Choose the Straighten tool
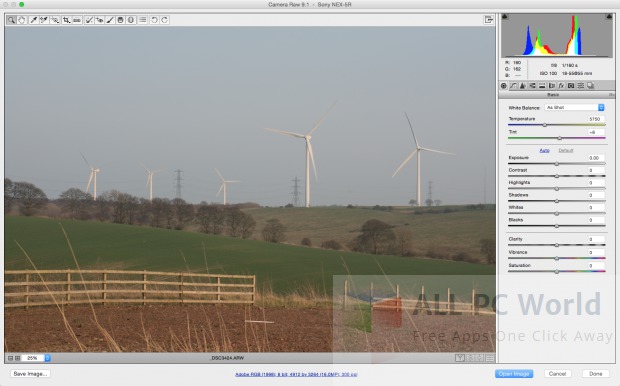 point(77,20)
